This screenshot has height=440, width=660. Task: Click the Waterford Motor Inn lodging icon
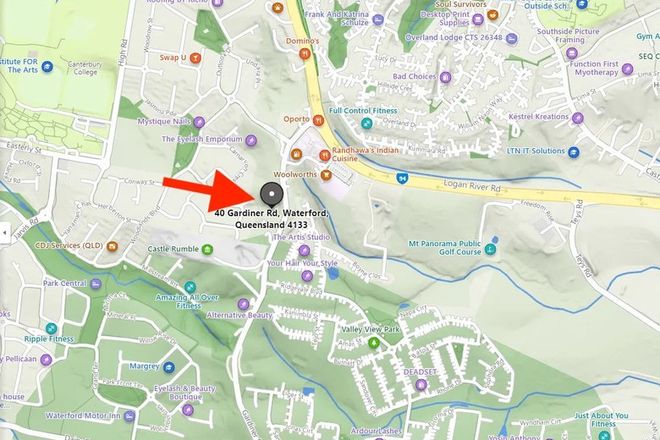129,416
